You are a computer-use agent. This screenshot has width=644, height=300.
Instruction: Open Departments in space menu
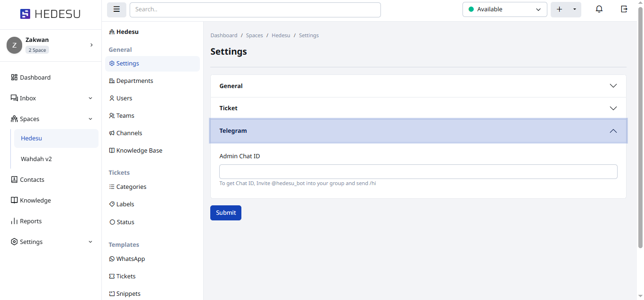pos(134,81)
